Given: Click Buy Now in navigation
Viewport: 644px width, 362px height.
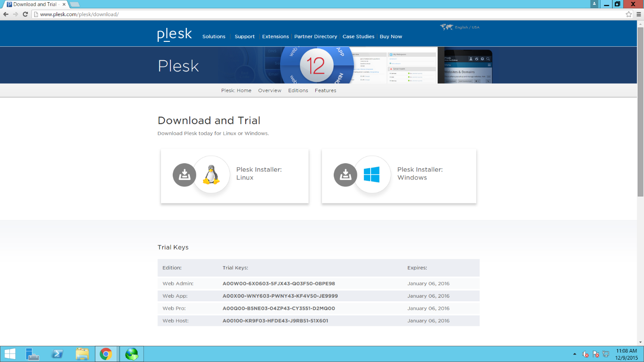Looking at the screenshot, I should tap(391, 36).
